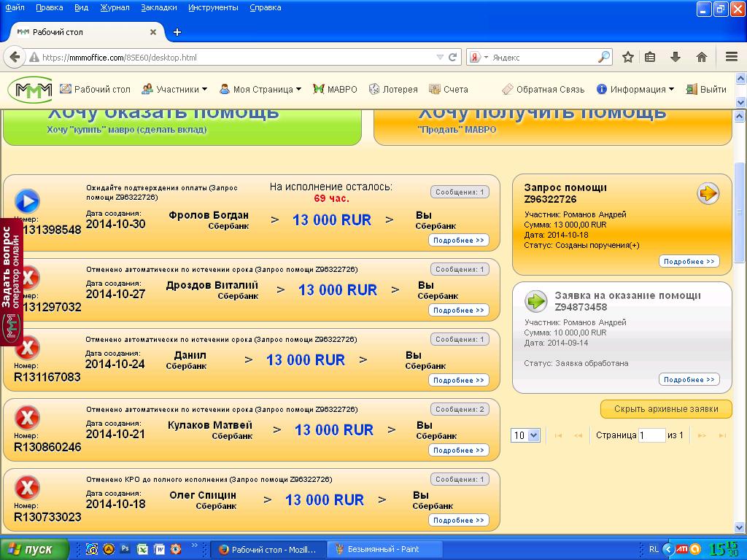747x560 pixels.
Task: Open the Файл menu
Action: pos(15,7)
